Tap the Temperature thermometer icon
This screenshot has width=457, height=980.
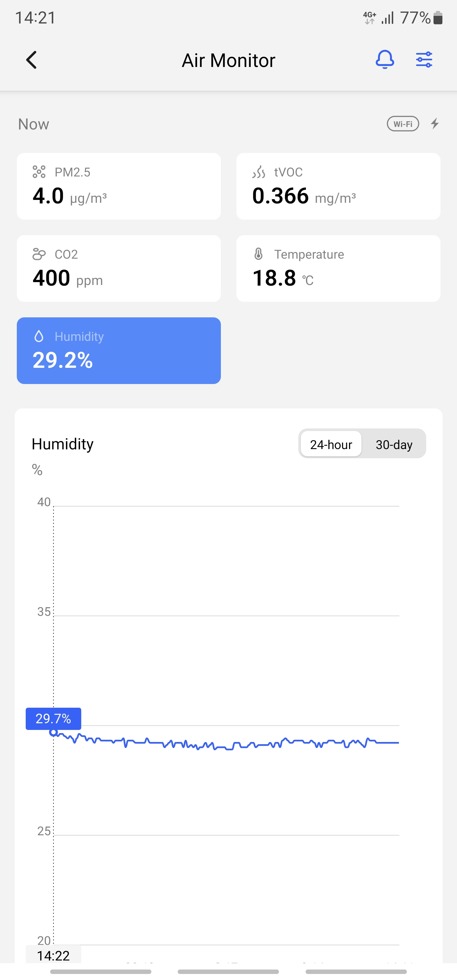(x=258, y=254)
